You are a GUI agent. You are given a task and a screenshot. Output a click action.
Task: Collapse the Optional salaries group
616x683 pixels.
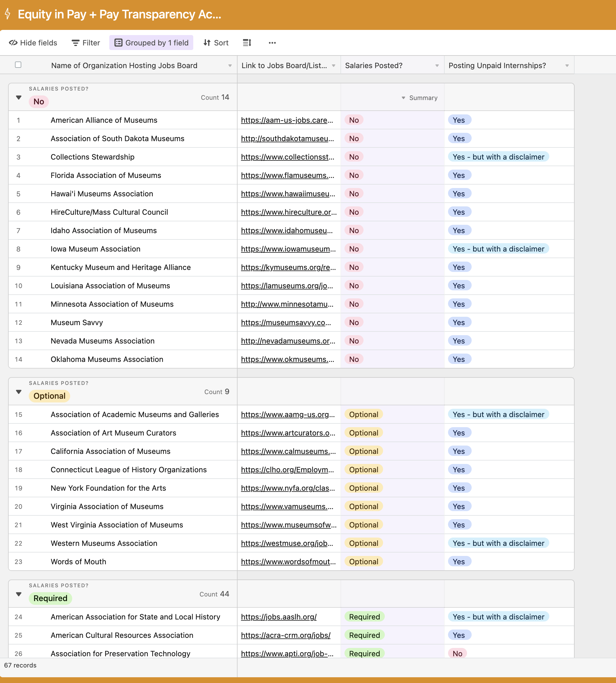pyautogui.click(x=19, y=392)
